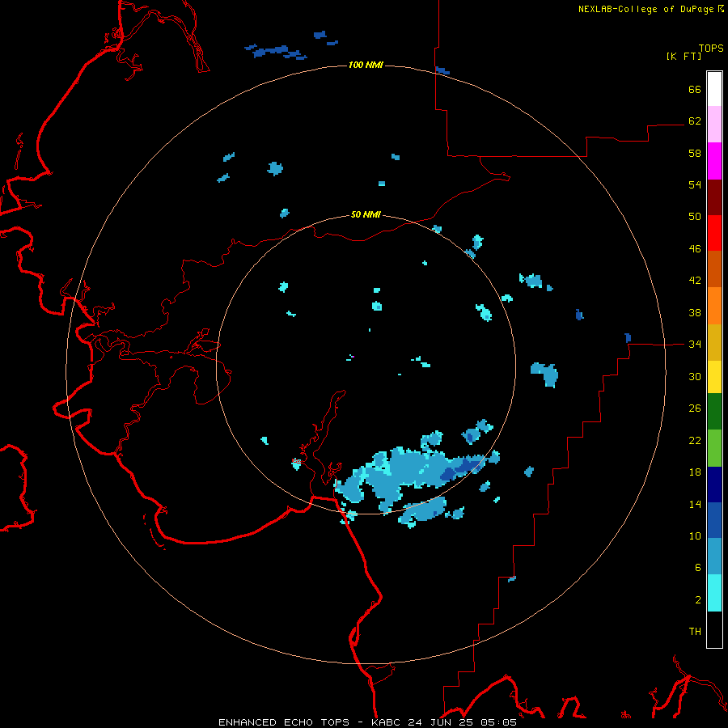Click the bright red legend swatch

[x=714, y=233]
